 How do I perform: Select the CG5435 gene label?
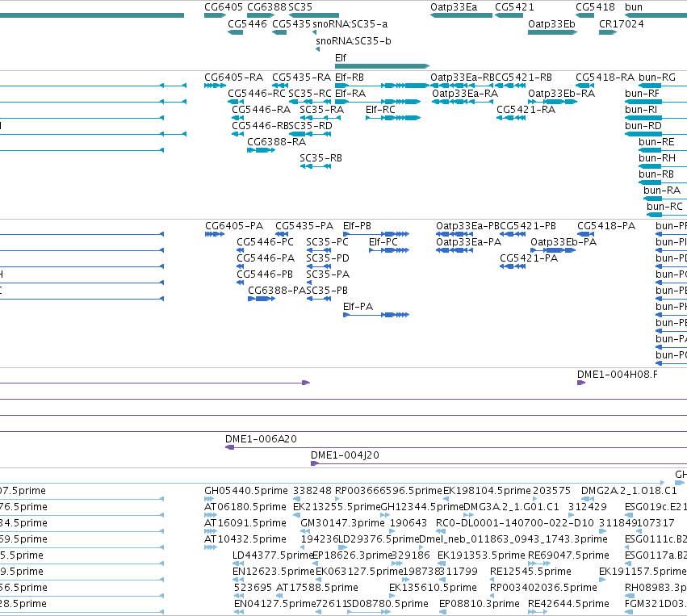tap(291, 24)
